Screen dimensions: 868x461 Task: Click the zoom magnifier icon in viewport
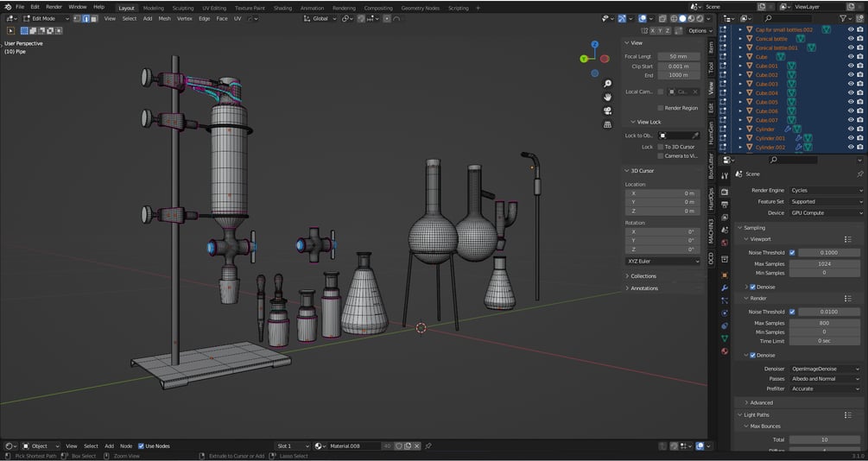(x=608, y=84)
